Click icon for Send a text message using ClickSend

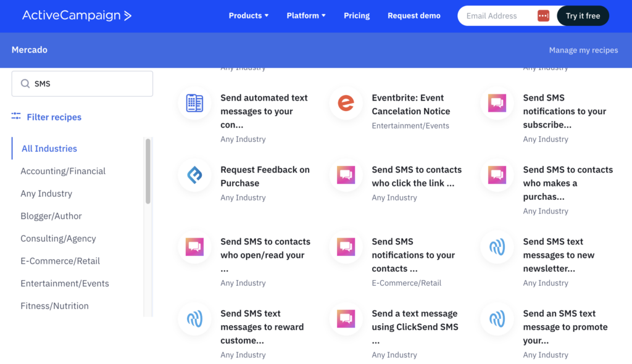pos(346,319)
